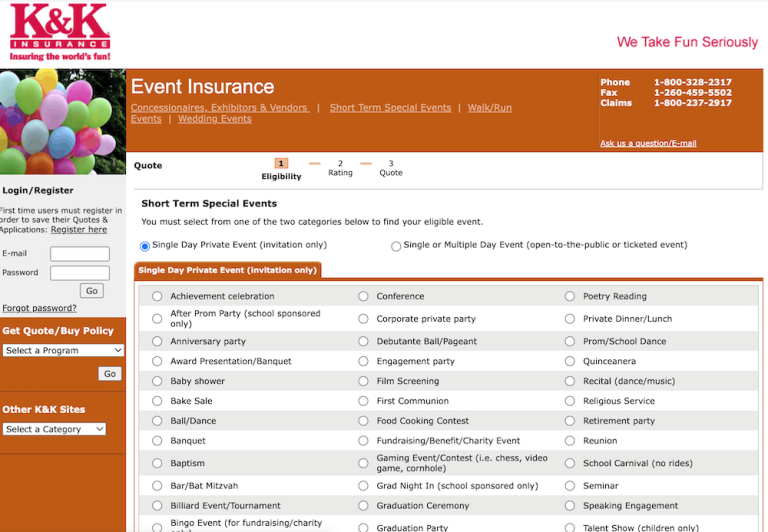Open the Select a Program dropdown
The width and height of the screenshot is (768, 532).
pyautogui.click(x=63, y=350)
